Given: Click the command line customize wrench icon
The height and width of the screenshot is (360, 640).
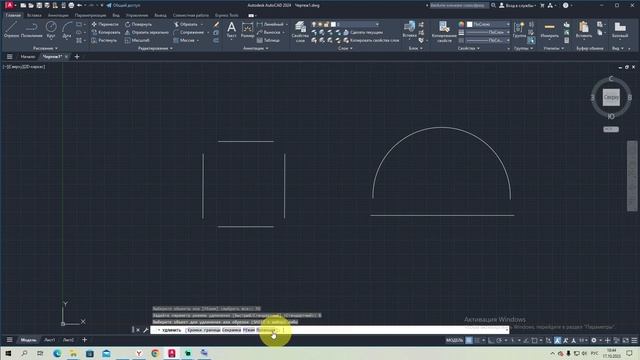Looking at the screenshot, I should click(146, 330).
